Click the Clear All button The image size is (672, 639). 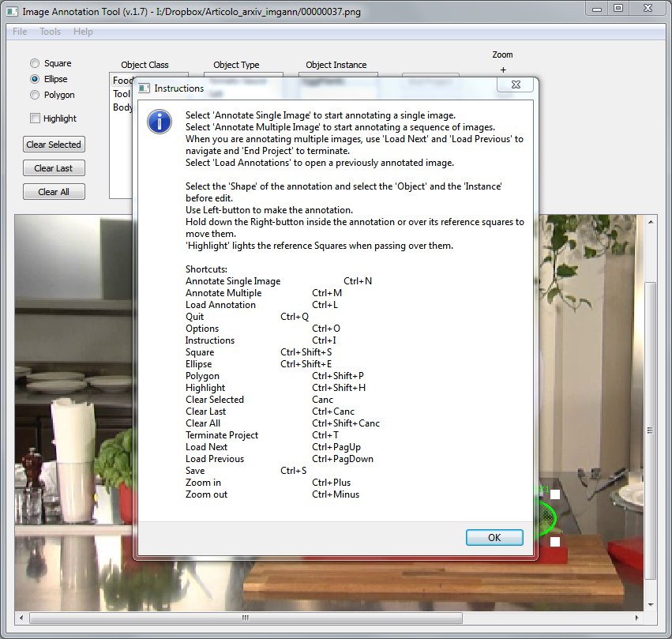(x=54, y=192)
